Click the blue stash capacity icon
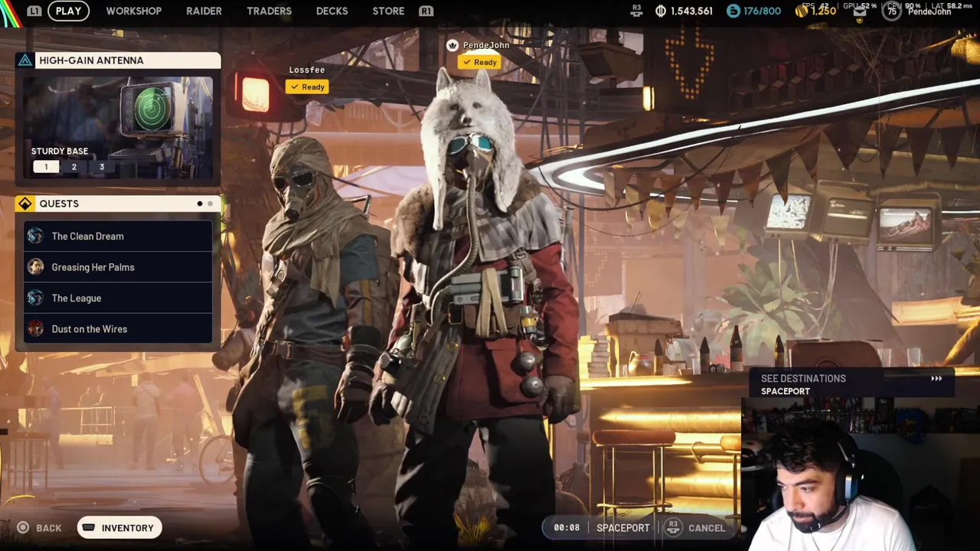Screen dimensions: 980x551 click(x=733, y=11)
